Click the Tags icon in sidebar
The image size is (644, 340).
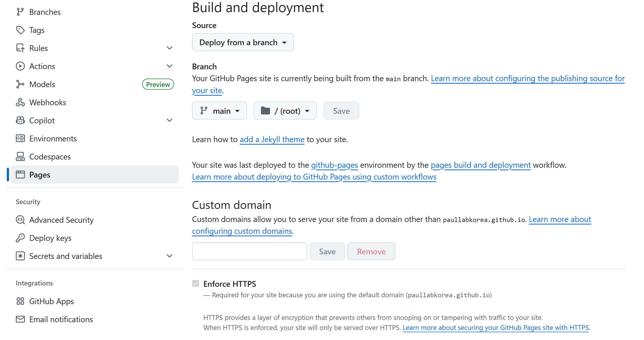[x=20, y=30]
